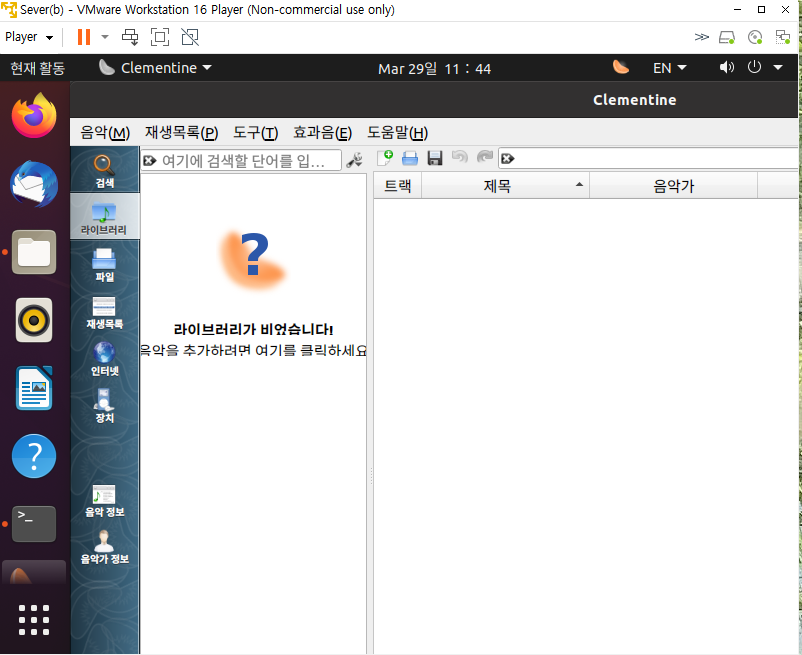Click the playlist filter input field
The image size is (802, 655).
(649, 159)
